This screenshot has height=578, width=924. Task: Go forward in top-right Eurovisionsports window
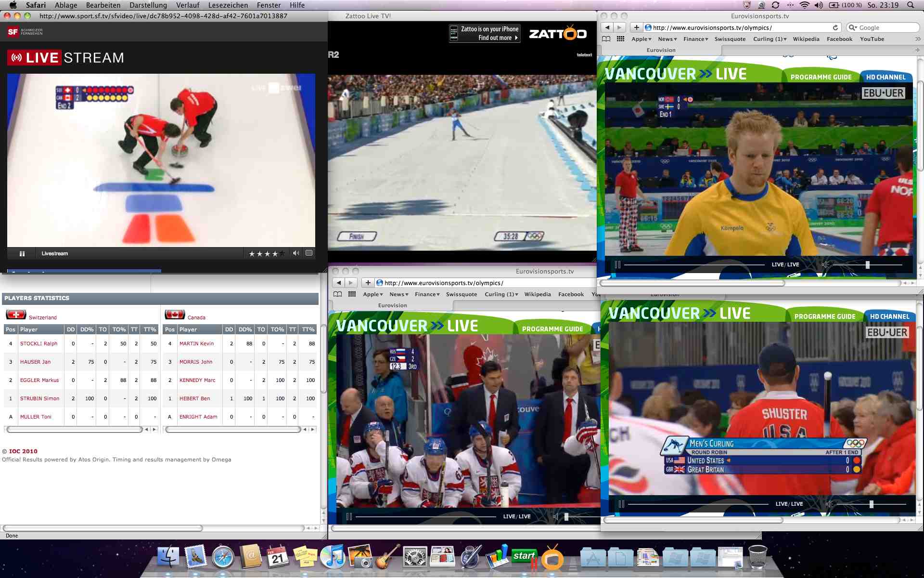(x=620, y=27)
